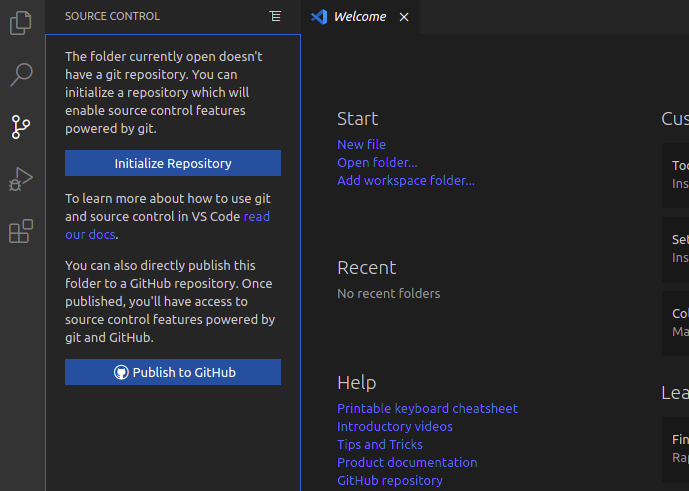Click Add workspace folder... link
Image resolution: width=689 pixels, height=491 pixels.
pyautogui.click(x=405, y=181)
